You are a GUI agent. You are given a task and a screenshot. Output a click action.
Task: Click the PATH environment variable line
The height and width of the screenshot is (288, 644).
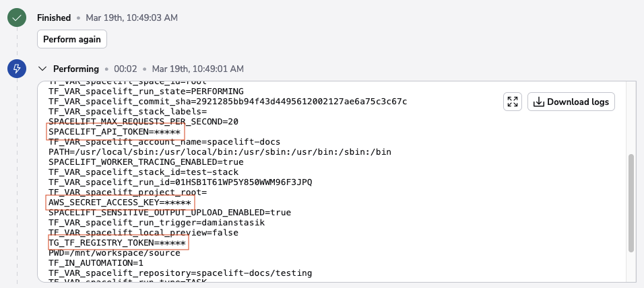pos(220,152)
